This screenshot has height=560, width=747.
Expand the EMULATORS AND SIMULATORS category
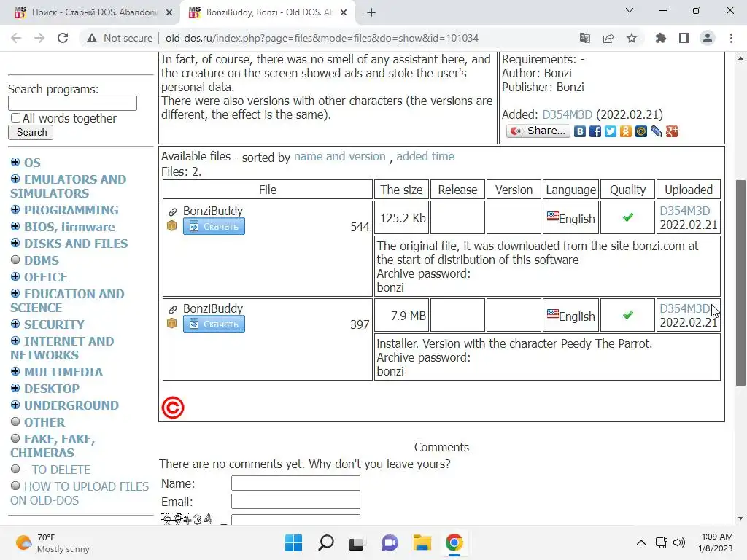15,179
